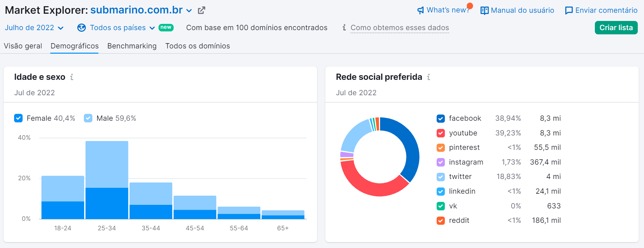Click the globe icon for Todos os países

coord(82,28)
